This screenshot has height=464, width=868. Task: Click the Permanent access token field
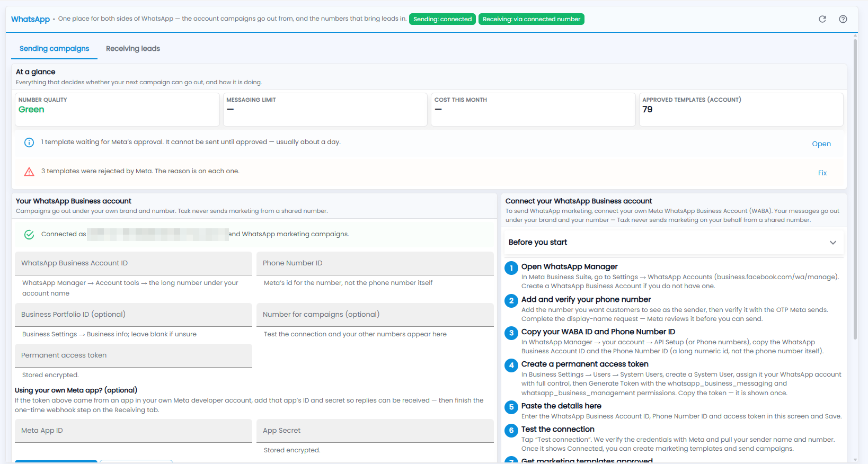pos(134,355)
